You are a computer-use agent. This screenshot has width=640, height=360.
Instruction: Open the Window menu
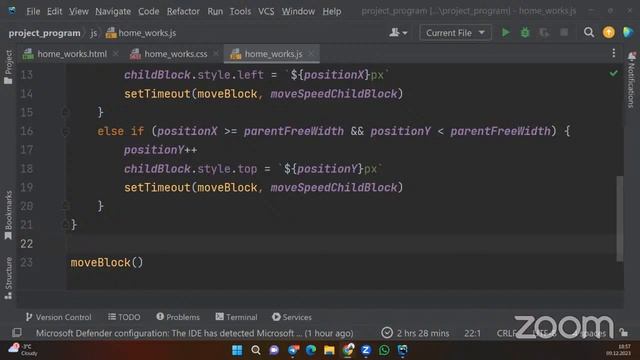coord(298,11)
